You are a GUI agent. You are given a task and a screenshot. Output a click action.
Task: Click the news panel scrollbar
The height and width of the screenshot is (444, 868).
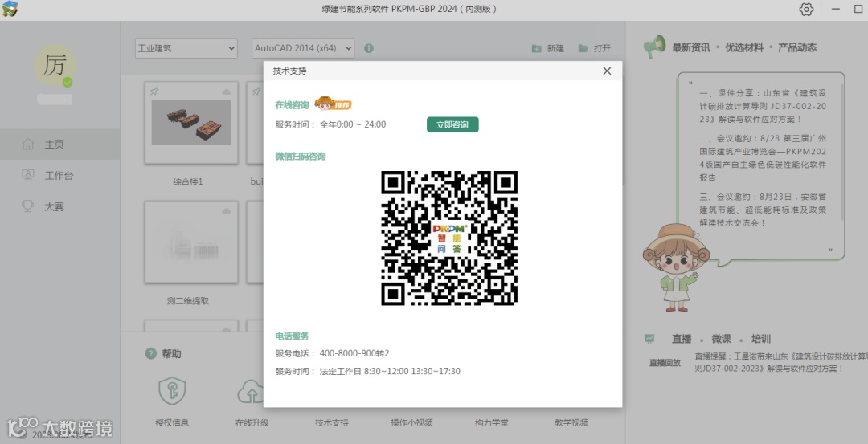point(841,152)
